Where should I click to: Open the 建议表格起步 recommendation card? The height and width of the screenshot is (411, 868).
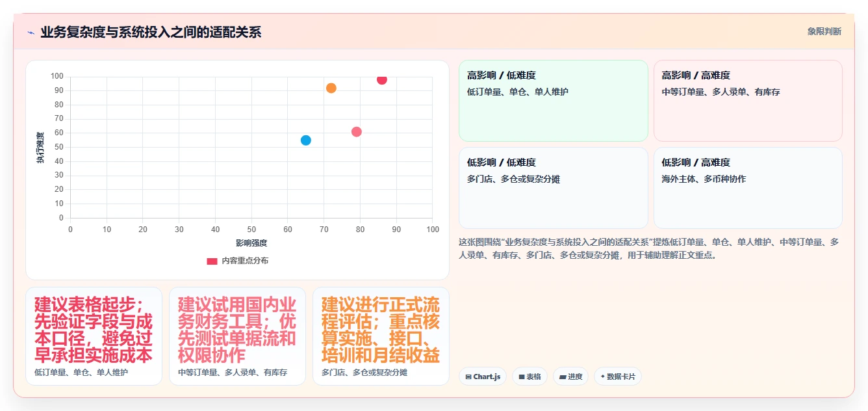tap(94, 336)
